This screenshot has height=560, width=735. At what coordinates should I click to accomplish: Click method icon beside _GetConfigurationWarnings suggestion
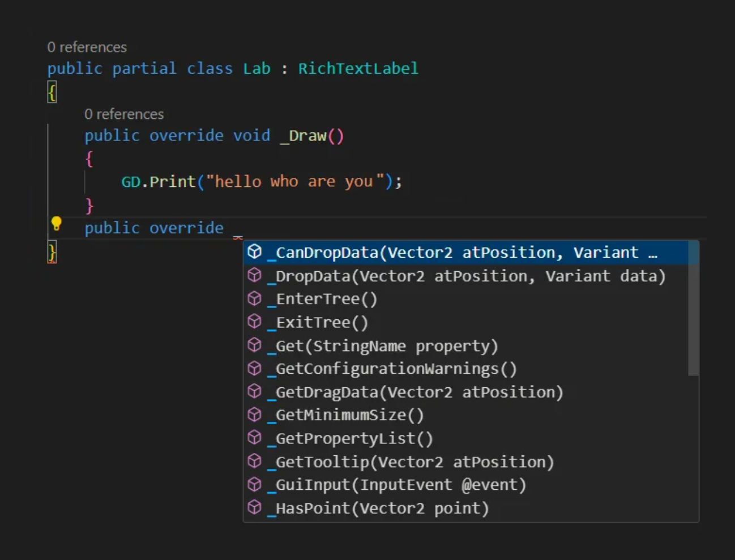[255, 368]
